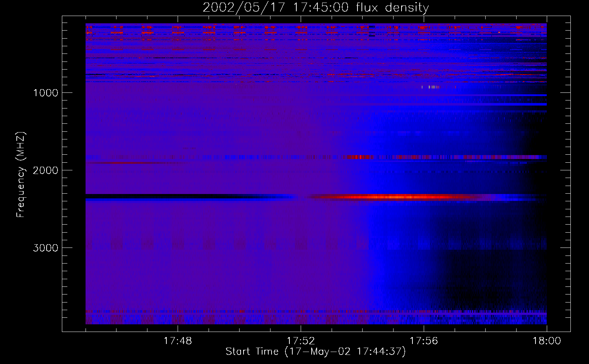
Task: Click the 2000 frequency tick label
Action: (46, 170)
